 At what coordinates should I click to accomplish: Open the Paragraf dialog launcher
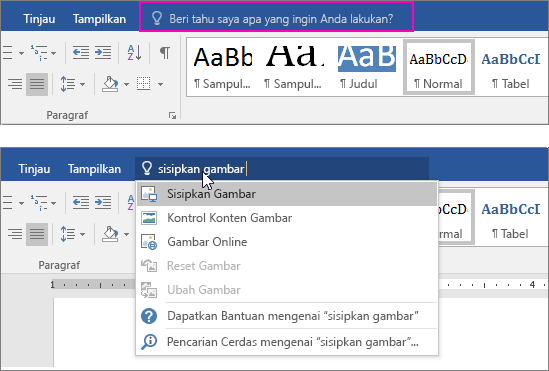[x=172, y=116]
